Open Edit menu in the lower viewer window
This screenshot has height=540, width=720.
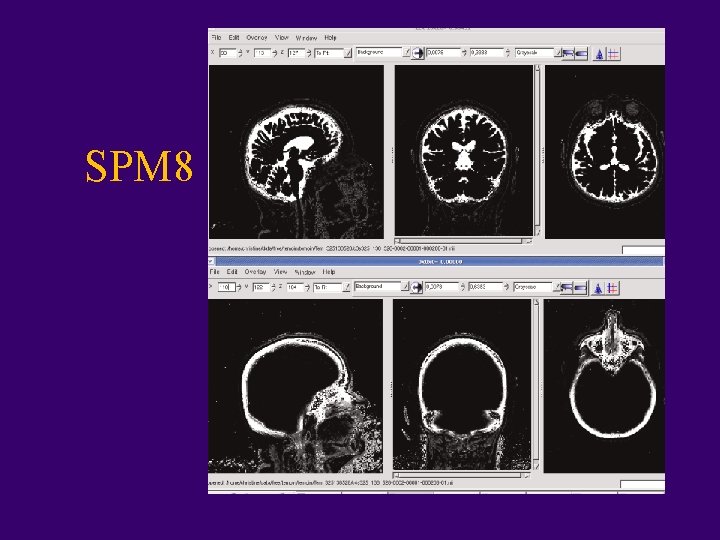(x=232, y=272)
